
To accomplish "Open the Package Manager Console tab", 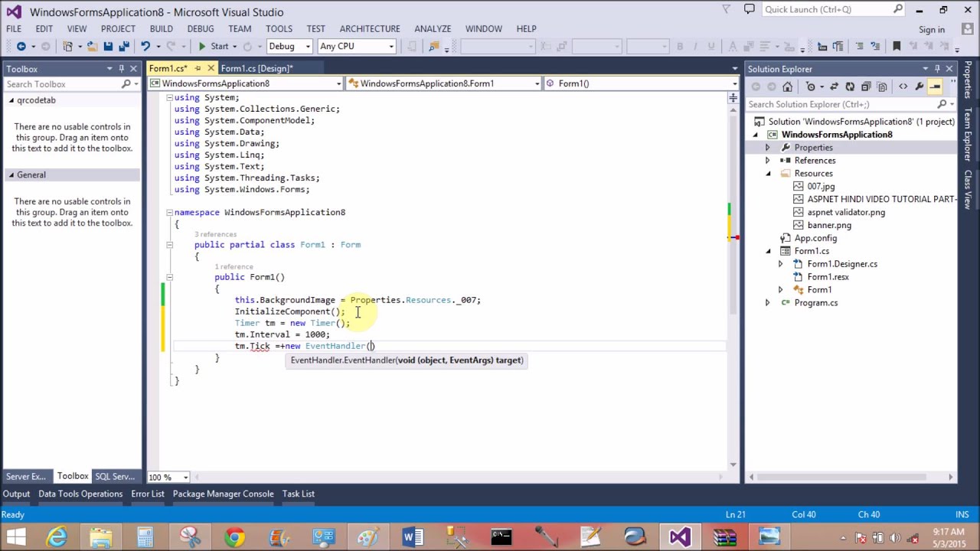I will pyautogui.click(x=223, y=494).
